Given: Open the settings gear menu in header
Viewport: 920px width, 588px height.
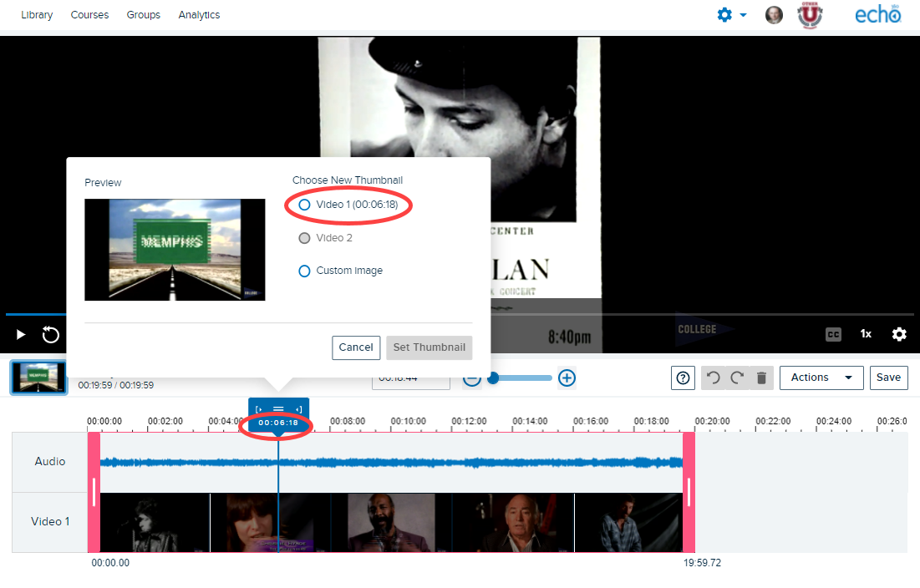Looking at the screenshot, I should [x=731, y=15].
